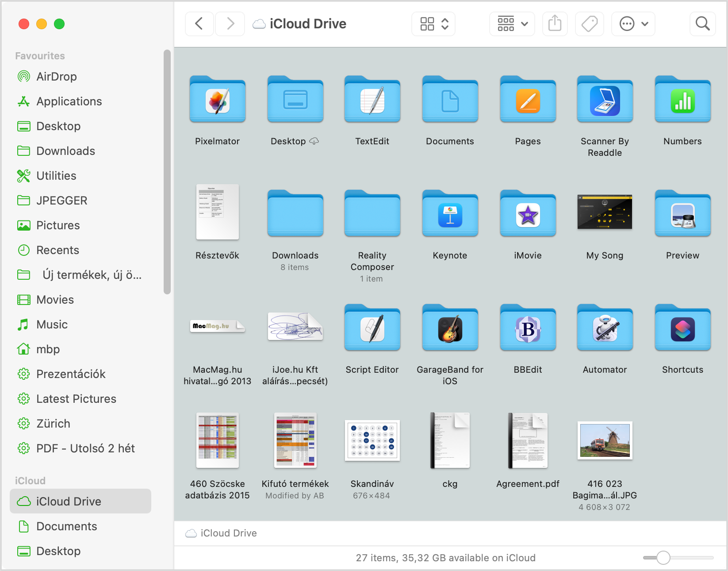Open the TextEdit folder

coord(372,99)
